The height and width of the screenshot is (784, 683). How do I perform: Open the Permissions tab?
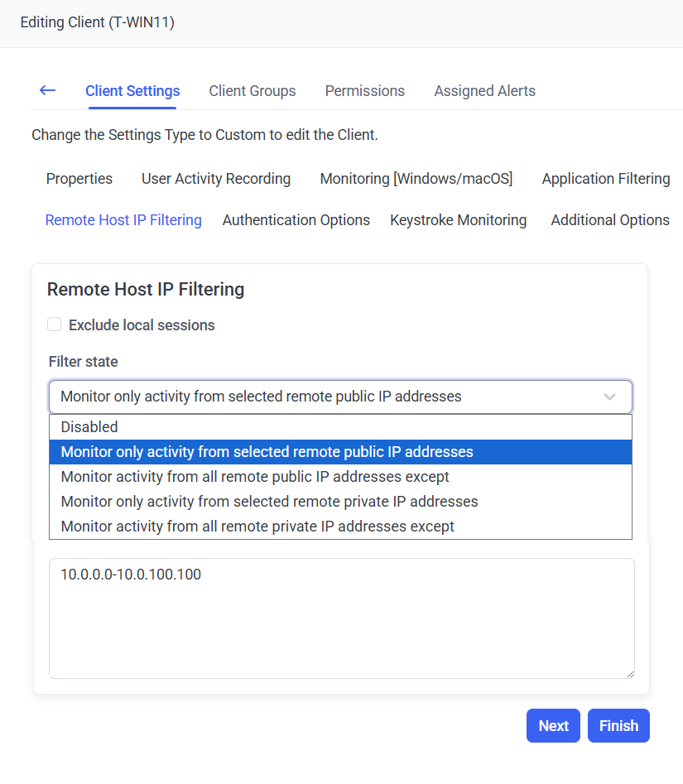tap(364, 91)
